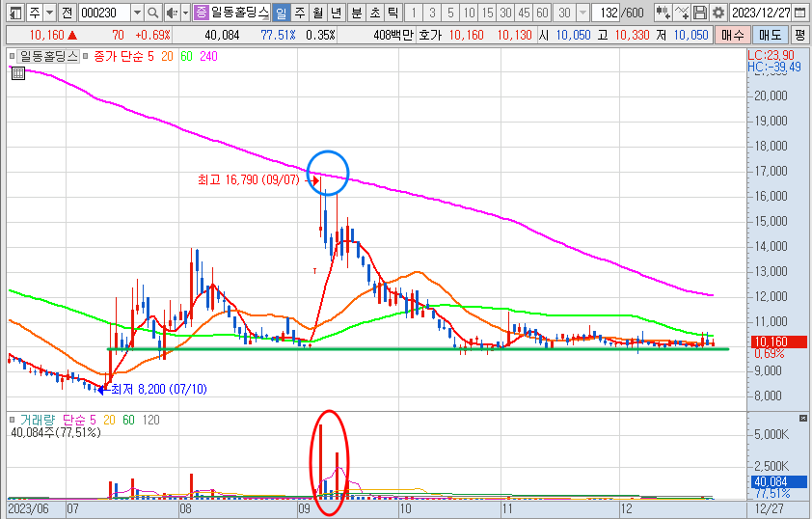The height and width of the screenshot is (519, 812).
Task: Open the 주 market type dropdown
Action: click(x=50, y=13)
